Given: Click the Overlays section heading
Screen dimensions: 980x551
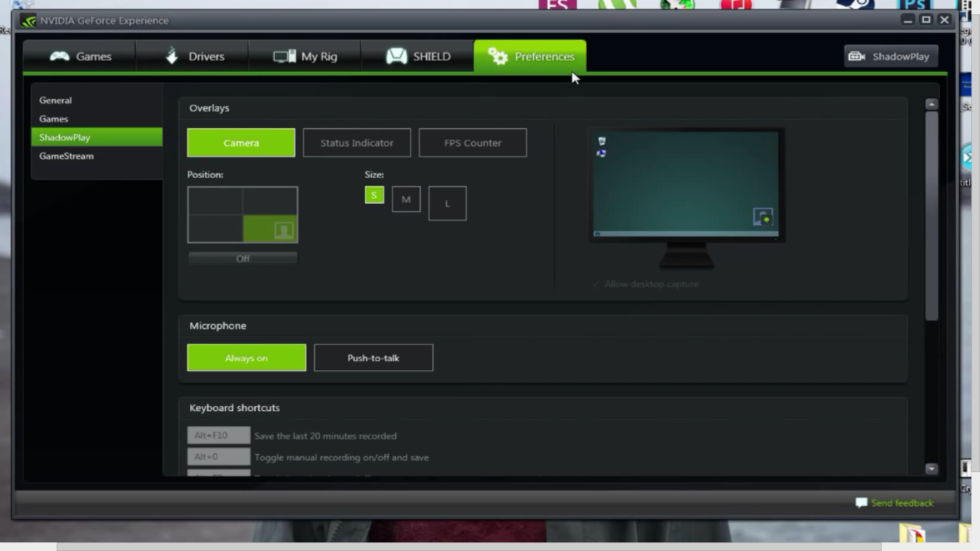Looking at the screenshot, I should coord(209,108).
